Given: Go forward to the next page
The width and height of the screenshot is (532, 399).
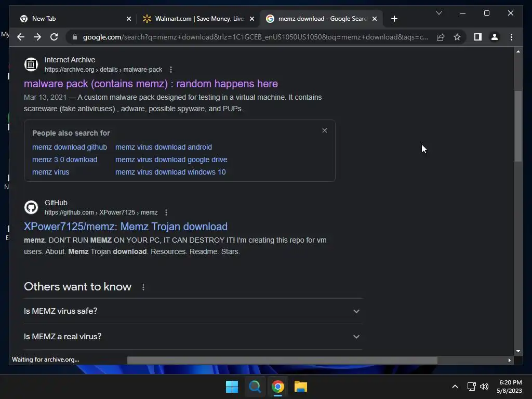Looking at the screenshot, I should (37, 37).
